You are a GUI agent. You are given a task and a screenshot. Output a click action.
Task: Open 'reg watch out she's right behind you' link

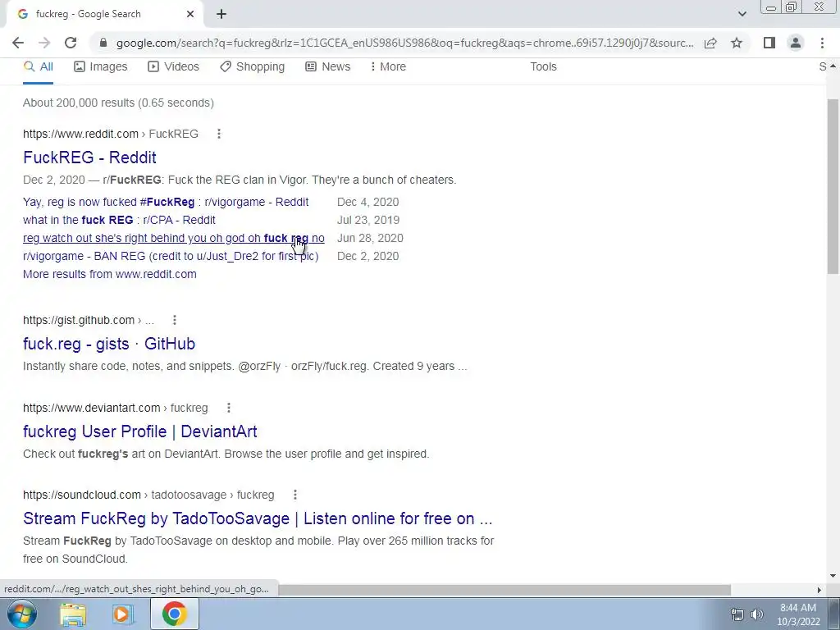174,239
